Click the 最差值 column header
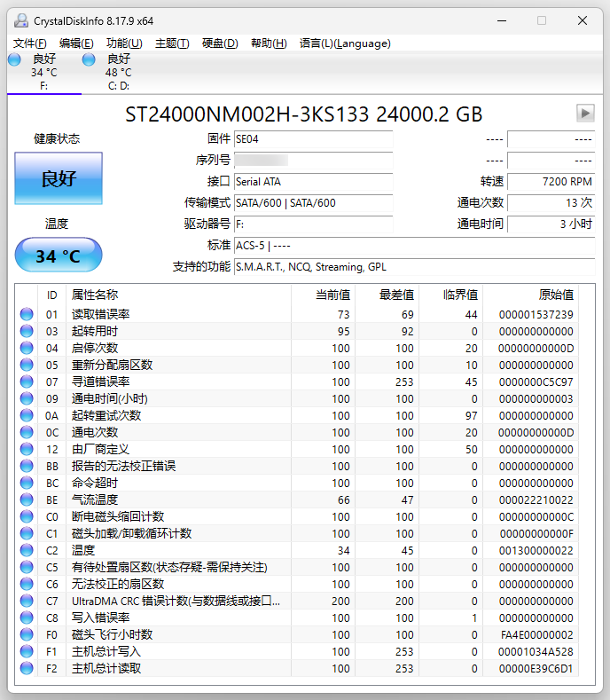Image resolution: width=610 pixels, height=700 pixels. click(x=387, y=295)
